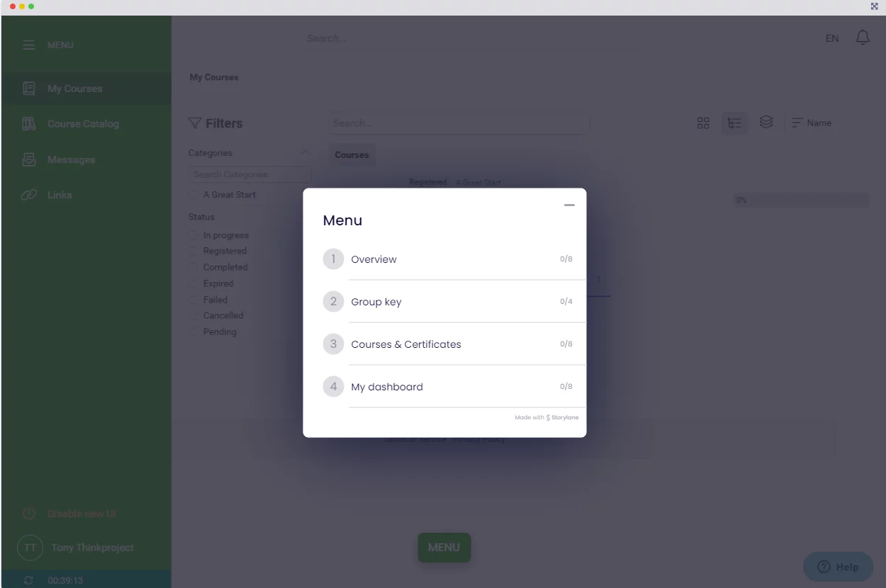
Task: Click the sync refresh icon beside timer
Action: point(28,580)
